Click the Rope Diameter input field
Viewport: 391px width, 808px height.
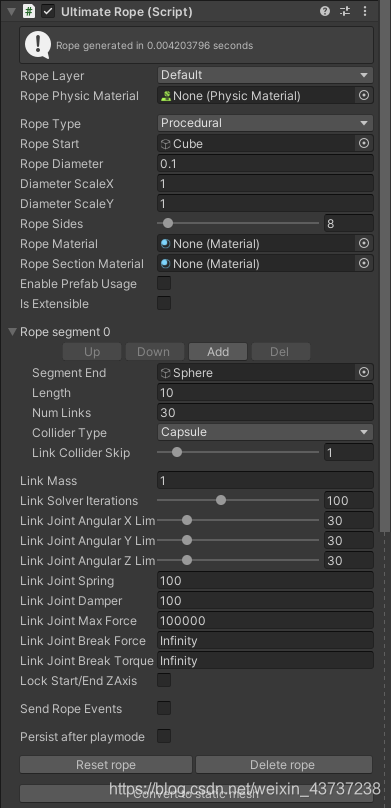[x=265, y=163]
